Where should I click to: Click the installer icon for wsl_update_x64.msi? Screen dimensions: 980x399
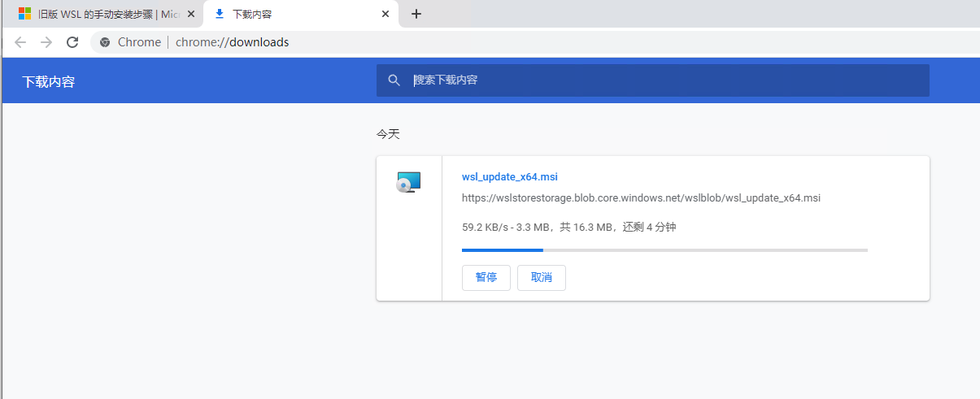tap(408, 183)
